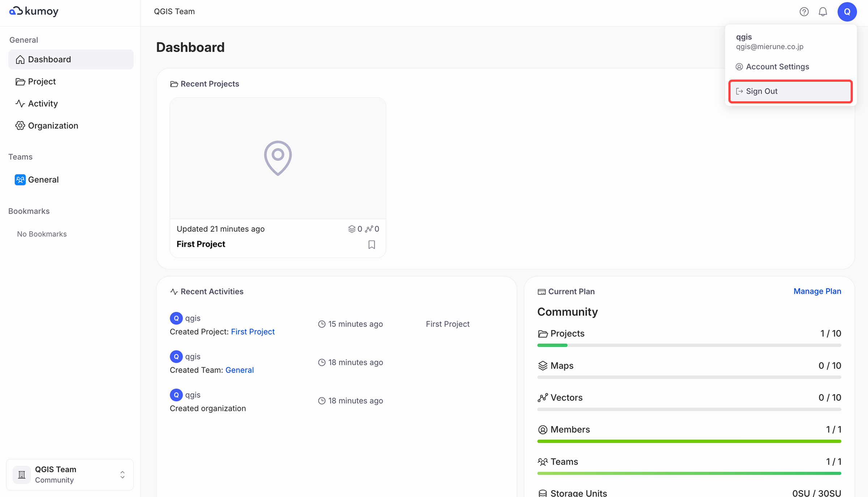Select Account Settings in user menu

coord(777,67)
